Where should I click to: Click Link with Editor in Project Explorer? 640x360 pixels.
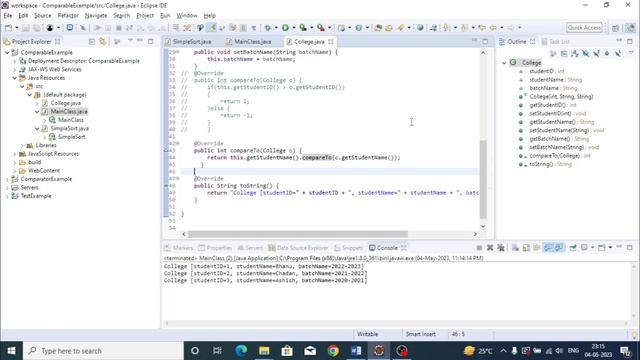pos(102,42)
